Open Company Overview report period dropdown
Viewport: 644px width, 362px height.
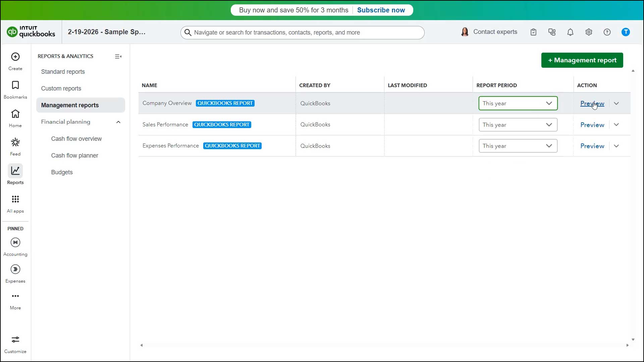point(518,103)
